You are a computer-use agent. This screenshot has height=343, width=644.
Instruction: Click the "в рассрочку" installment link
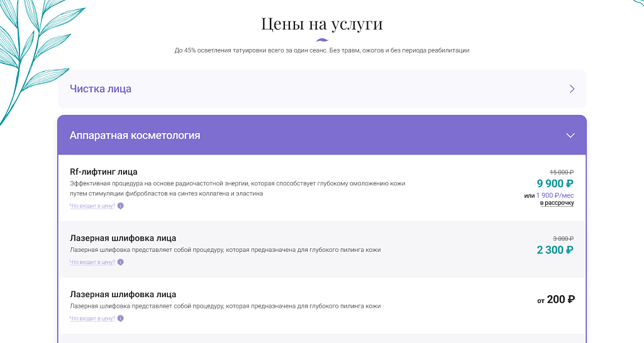557,203
